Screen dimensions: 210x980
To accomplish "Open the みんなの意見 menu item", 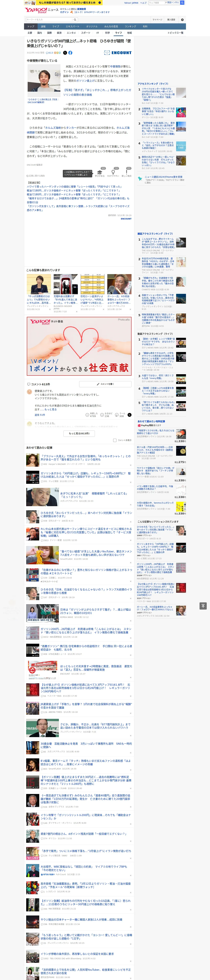I will (x=111, y=27).
